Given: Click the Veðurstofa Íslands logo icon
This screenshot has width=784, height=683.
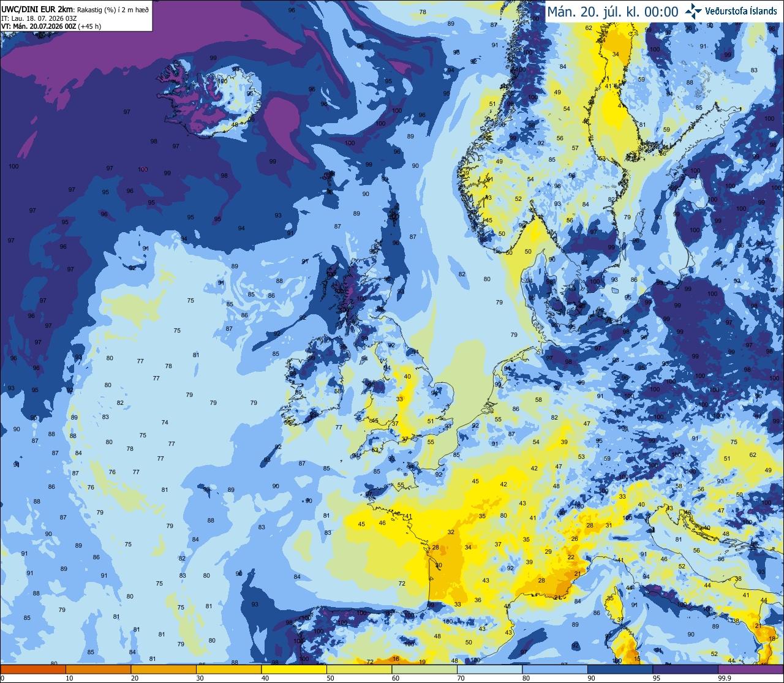Looking at the screenshot, I should (693, 11).
